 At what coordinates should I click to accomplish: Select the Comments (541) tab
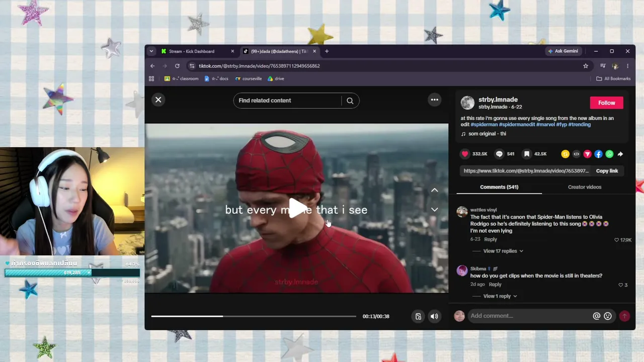(x=499, y=187)
